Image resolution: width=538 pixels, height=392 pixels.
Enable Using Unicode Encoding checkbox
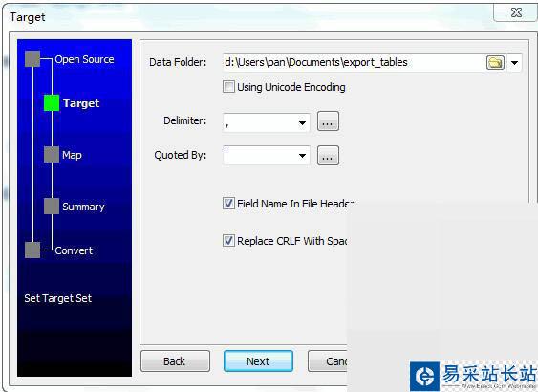click(228, 87)
